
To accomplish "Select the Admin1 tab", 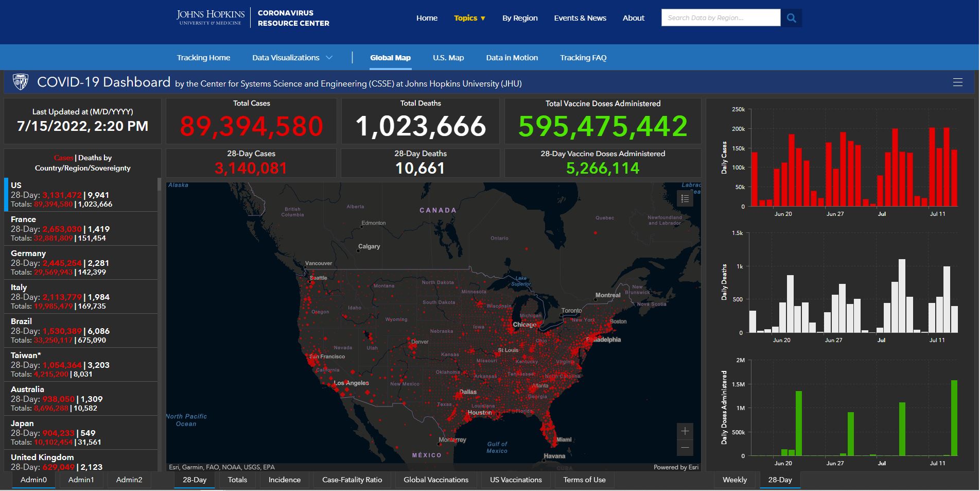I will coord(81,480).
